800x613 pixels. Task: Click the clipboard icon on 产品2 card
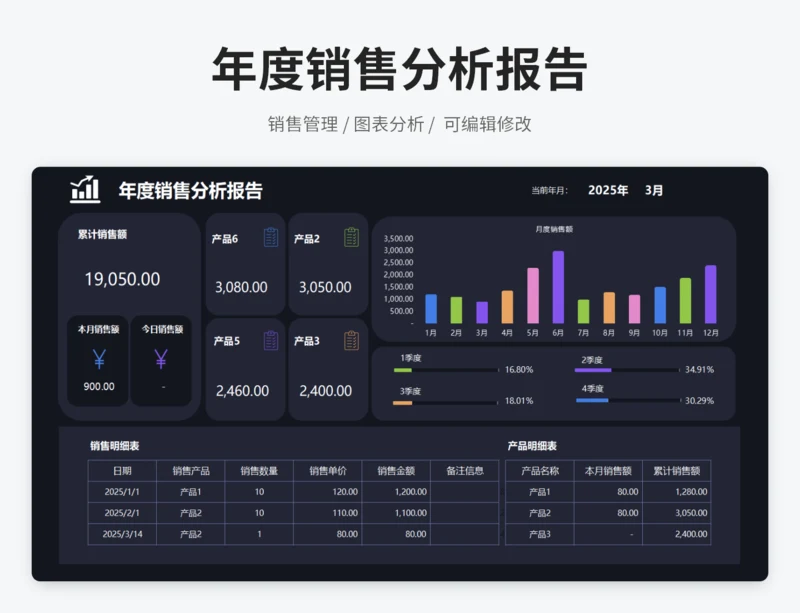(352, 237)
